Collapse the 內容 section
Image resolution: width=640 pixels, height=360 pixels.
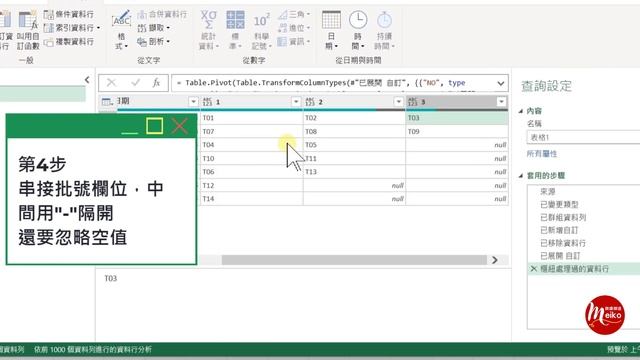[521, 111]
